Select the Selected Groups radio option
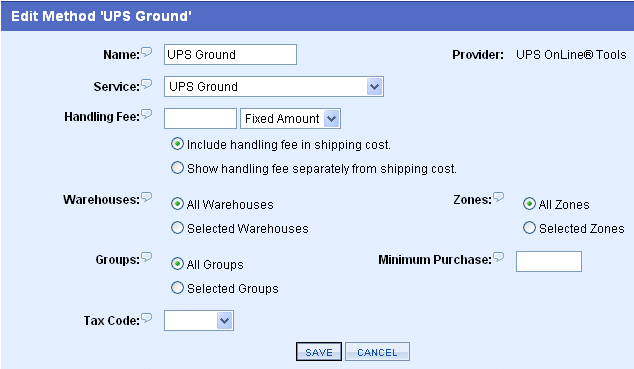Screen dimensions: 634x369 [x=177, y=287]
